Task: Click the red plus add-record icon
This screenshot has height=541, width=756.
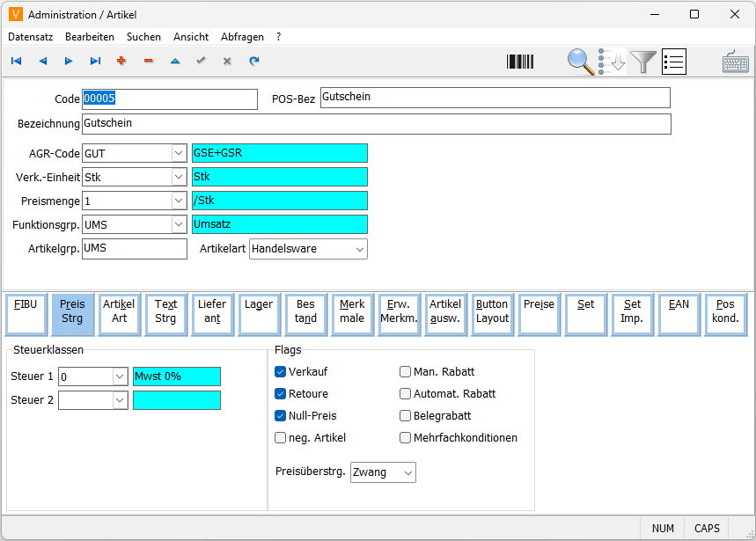Action: coord(121,62)
